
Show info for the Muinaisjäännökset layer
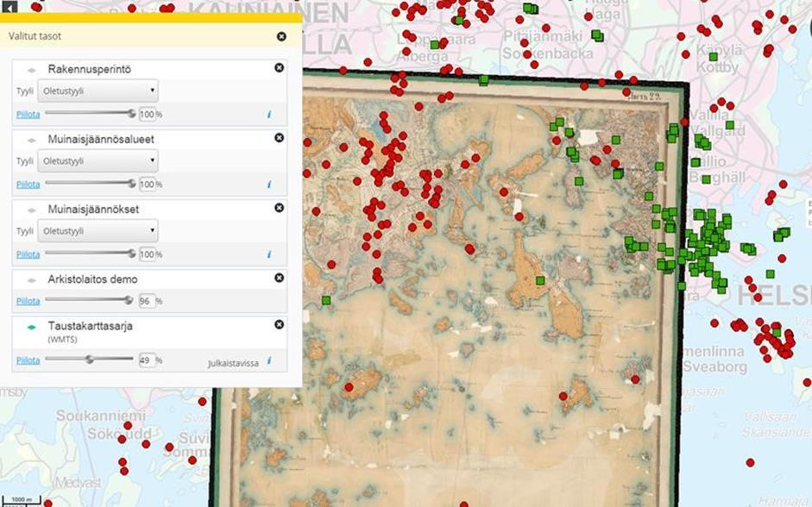pos(269,254)
